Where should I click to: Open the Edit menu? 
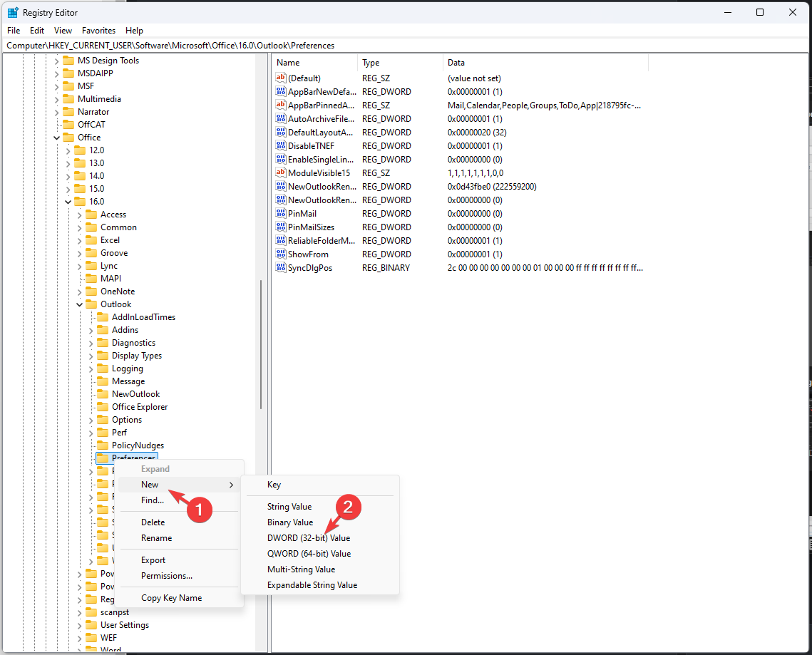[37, 31]
